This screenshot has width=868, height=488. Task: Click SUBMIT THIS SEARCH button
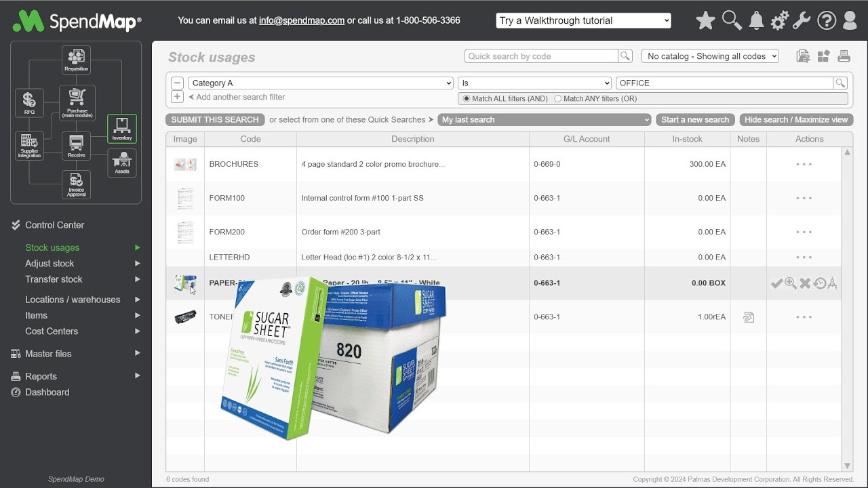click(215, 119)
